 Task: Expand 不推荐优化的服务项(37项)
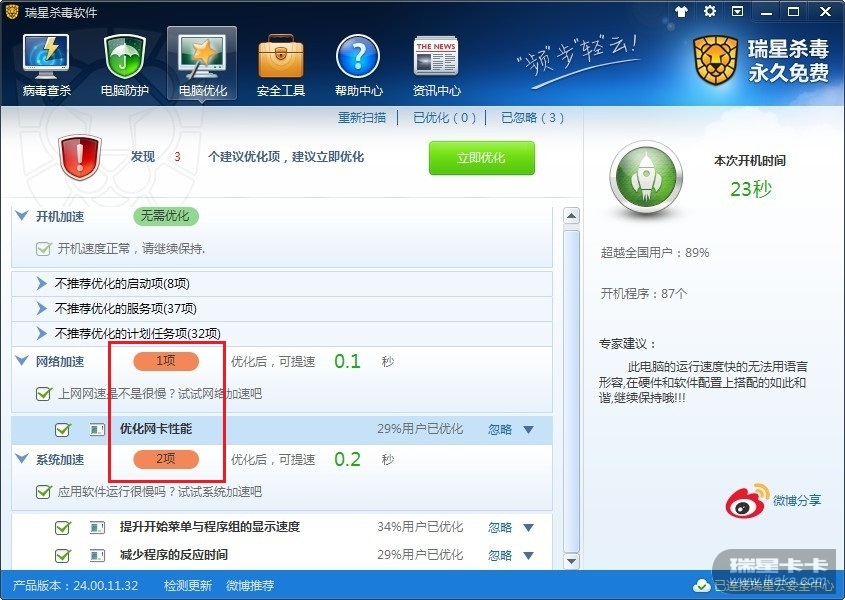pos(41,308)
